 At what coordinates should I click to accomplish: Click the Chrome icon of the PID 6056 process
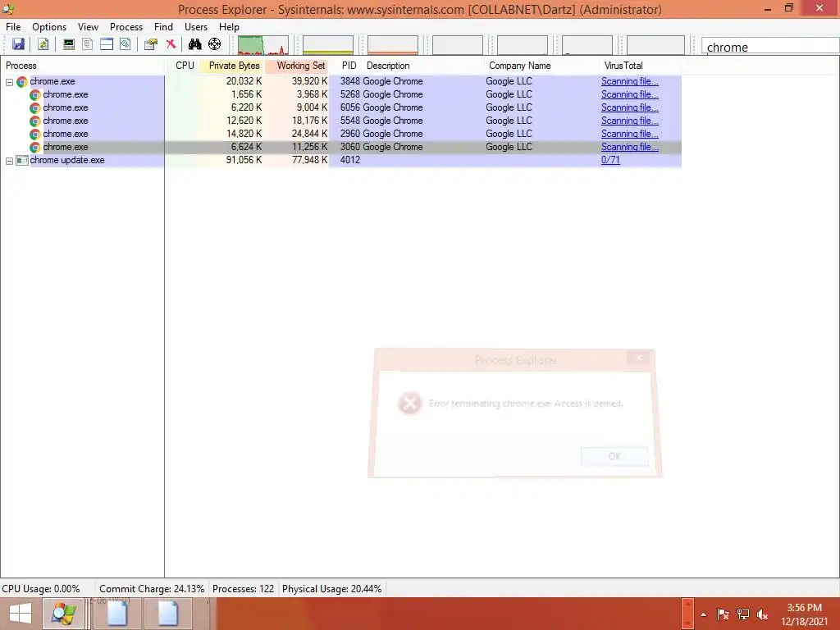34,108
